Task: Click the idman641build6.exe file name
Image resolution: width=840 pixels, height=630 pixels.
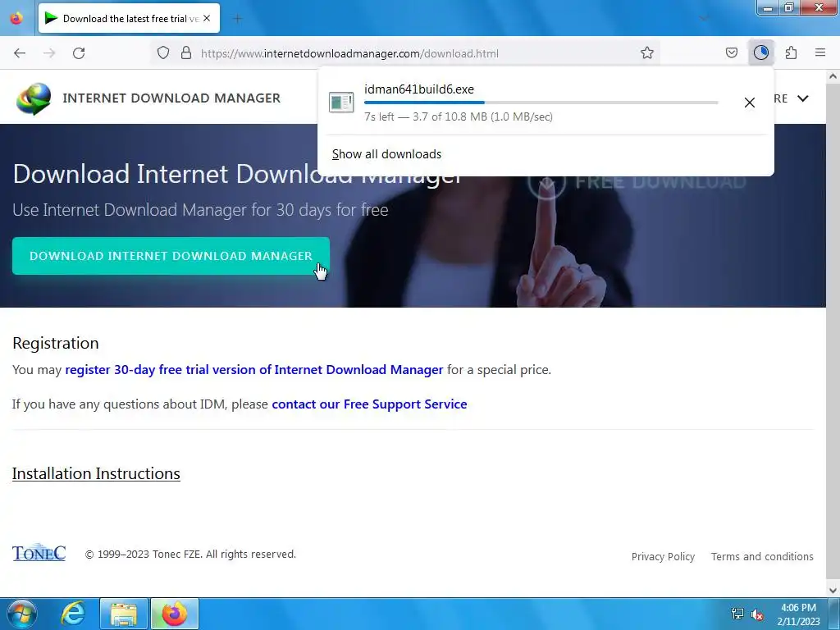Action: 419,89
